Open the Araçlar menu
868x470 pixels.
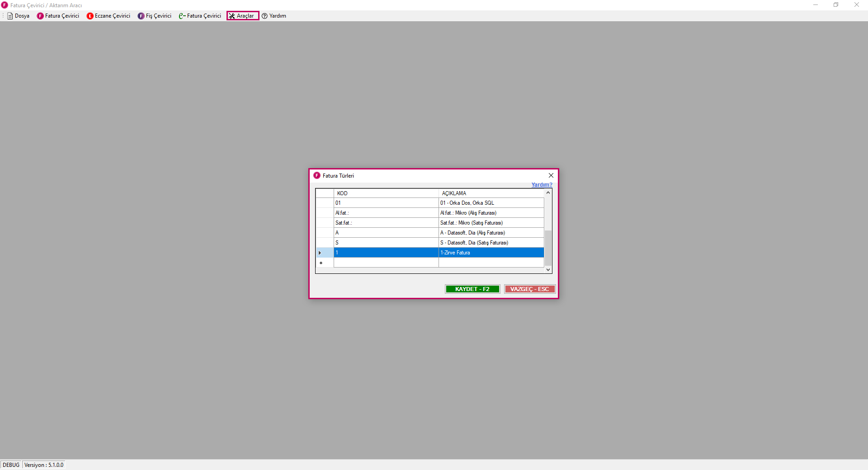coord(242,16)
